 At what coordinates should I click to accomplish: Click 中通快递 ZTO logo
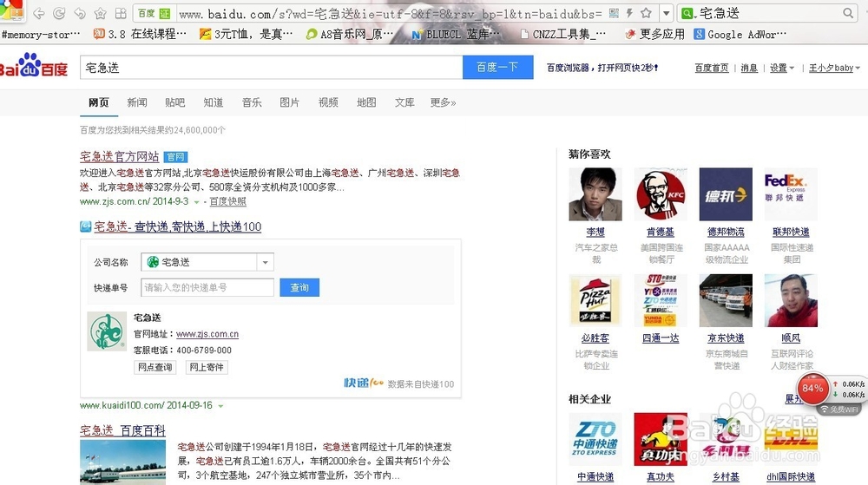pyautogui.click(x=595, y=439)
